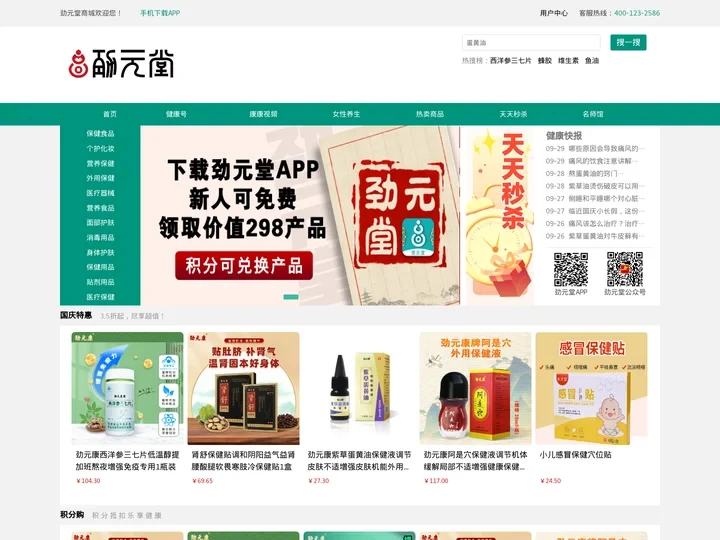Open the 劲元堂 logo in the header
Screen dimensions: 720x540
coord(121,63)
